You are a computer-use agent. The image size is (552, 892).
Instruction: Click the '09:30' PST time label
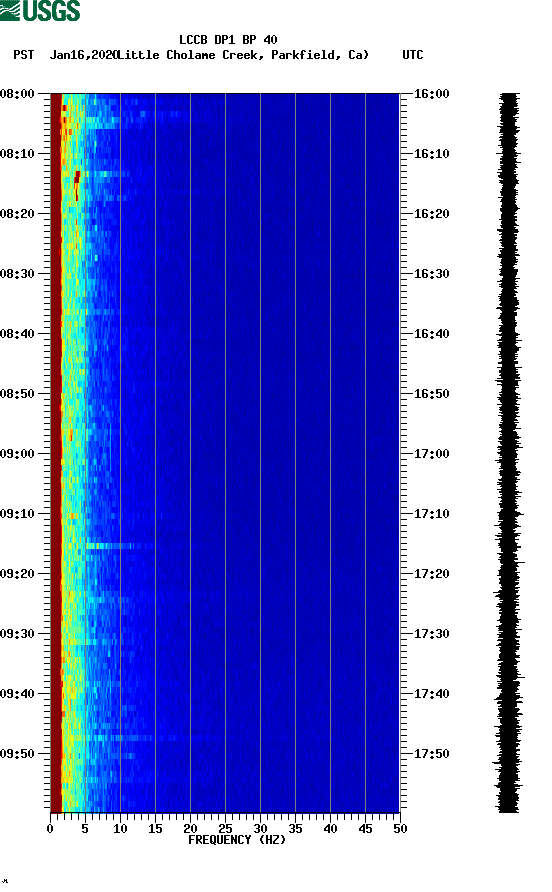pos(18,634)
